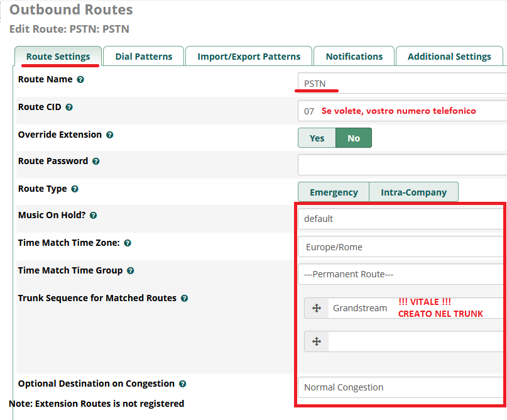This screenshot has width=507, height=420.
Task: Switch to the Dial Patterns tab
Action: [144, 57]
